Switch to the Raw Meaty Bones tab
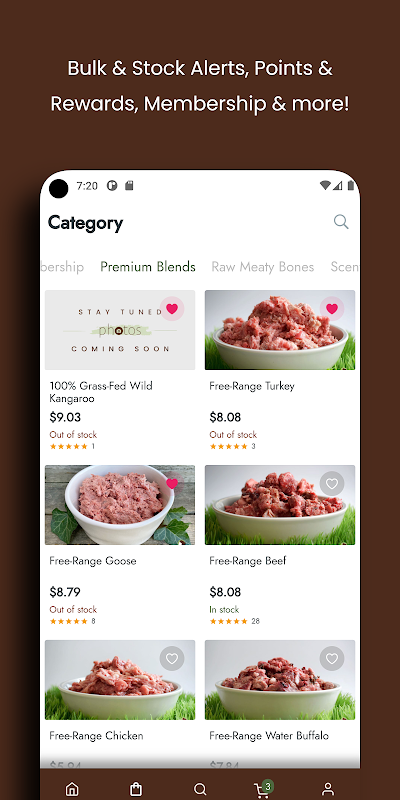The image size is (400, 800). pyautogui.click(x=263, y=267)
